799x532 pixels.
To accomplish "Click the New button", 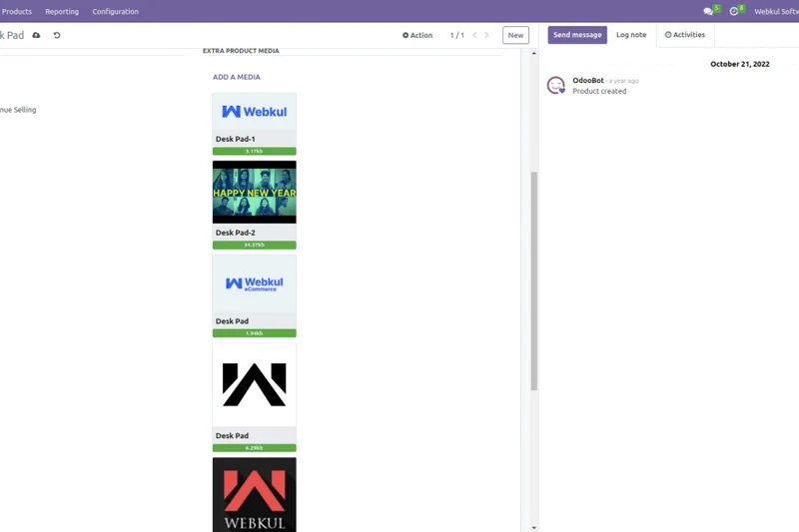I will [515, 35].
